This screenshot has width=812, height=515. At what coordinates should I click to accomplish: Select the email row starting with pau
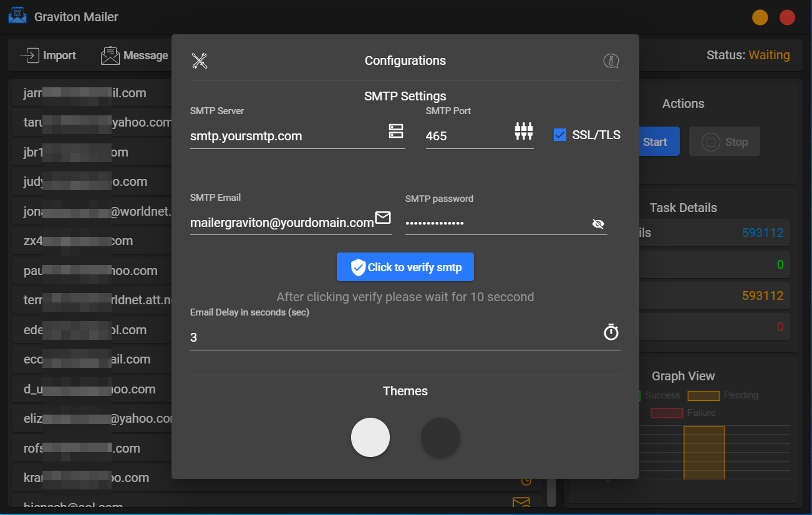pos(92,271)
